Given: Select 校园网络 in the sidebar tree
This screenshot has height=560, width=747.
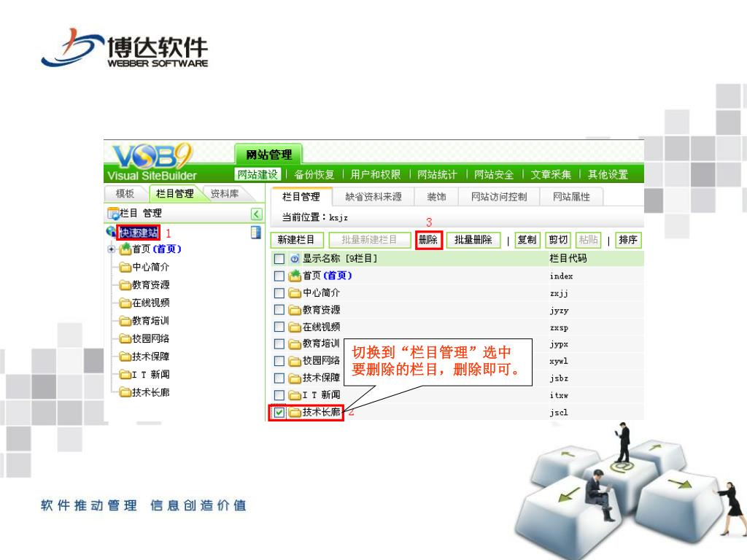Looking at the screenshot, I should (x=150, y=338).
